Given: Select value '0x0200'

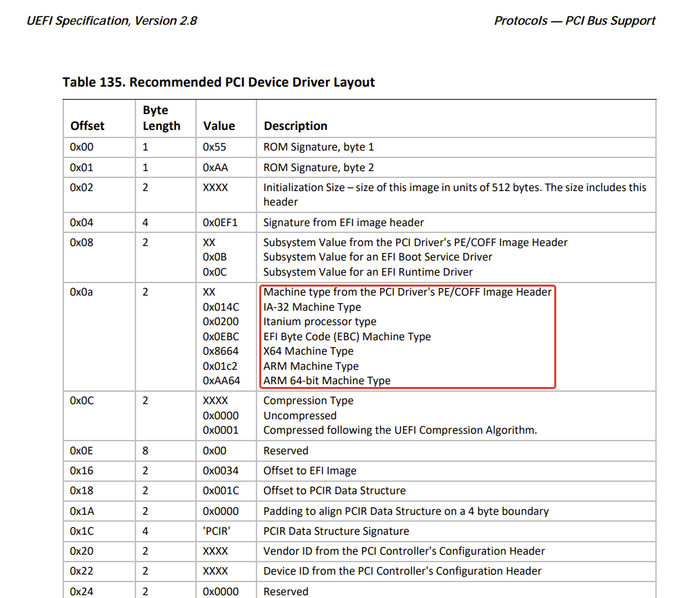Looking at the screenshot, I should [221, 321].
